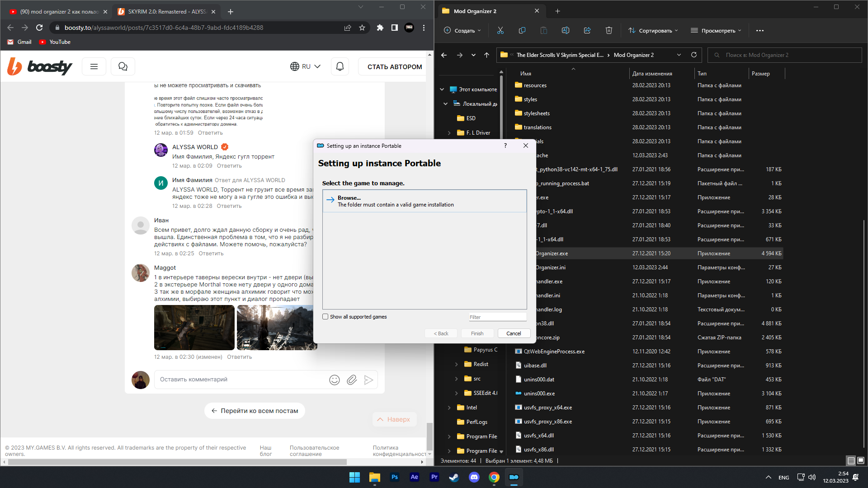
Task: Collapse Этот компьютер tree node
Action: coord(442,89)
